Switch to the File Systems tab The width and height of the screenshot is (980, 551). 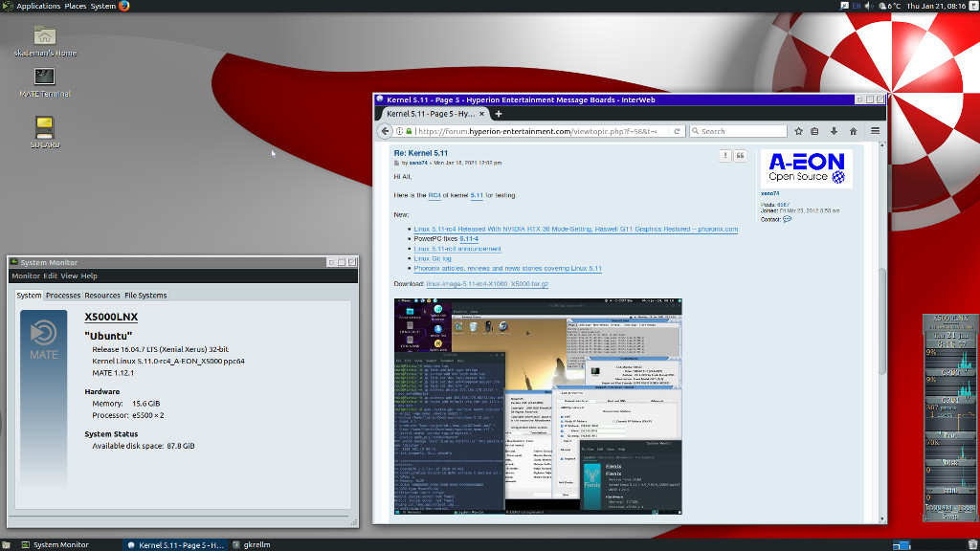pyautogui.click(x=145, y=296)
